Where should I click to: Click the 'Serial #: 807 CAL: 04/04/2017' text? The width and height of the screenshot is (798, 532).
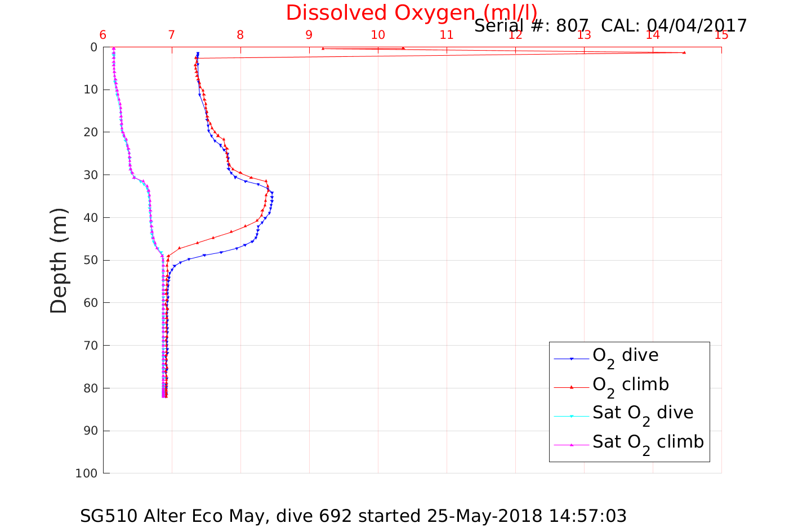coord(610,26)
